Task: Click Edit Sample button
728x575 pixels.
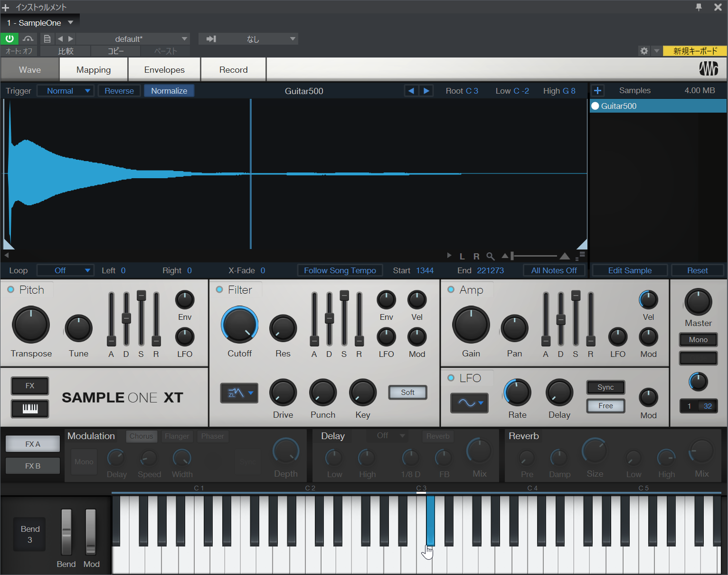Action: coord(630,270)
